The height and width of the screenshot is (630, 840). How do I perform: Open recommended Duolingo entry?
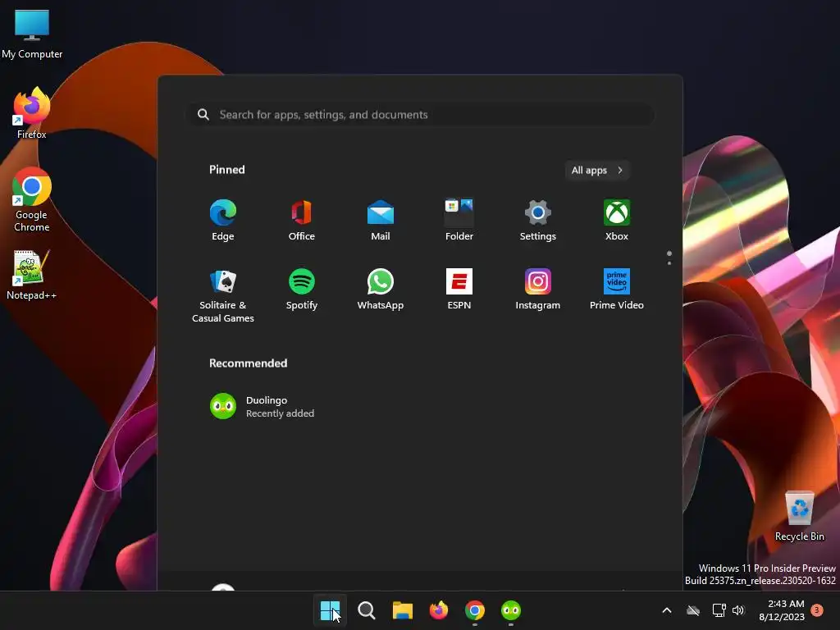pyautogui.click(x=262, y=407)
